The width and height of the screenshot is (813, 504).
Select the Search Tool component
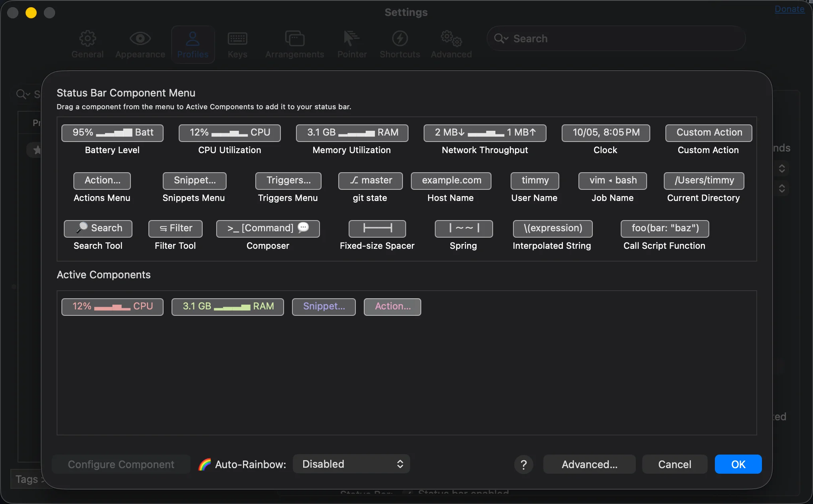point(98,228)
